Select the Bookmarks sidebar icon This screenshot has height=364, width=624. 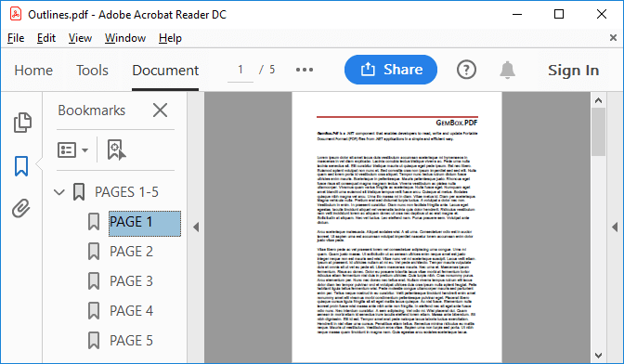(21, 166)
